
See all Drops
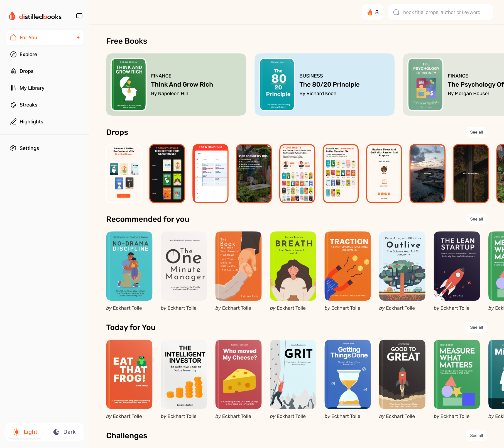tap(476, 132)
